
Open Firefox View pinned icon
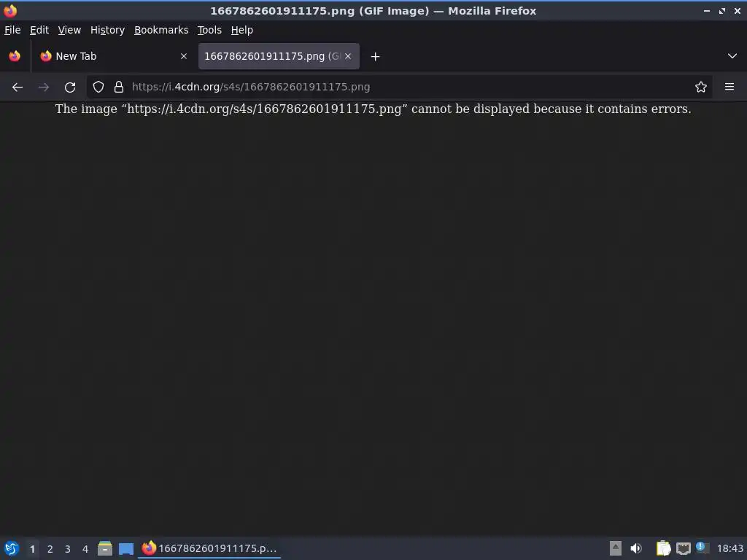[x=15, y=56]
